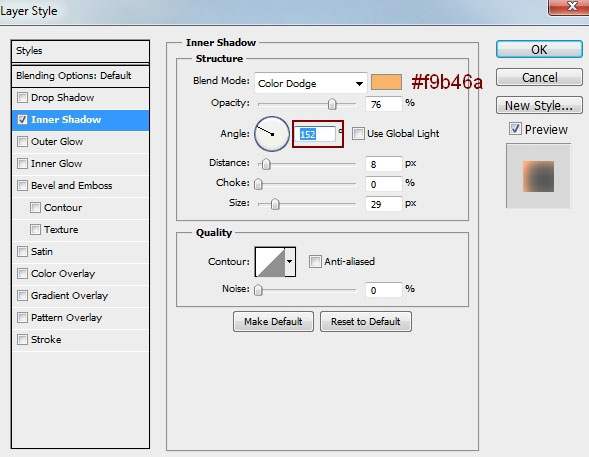Select Blending Options: Default entry
The width and height of the screenshot is (589, 457).
tap(80, 76)
